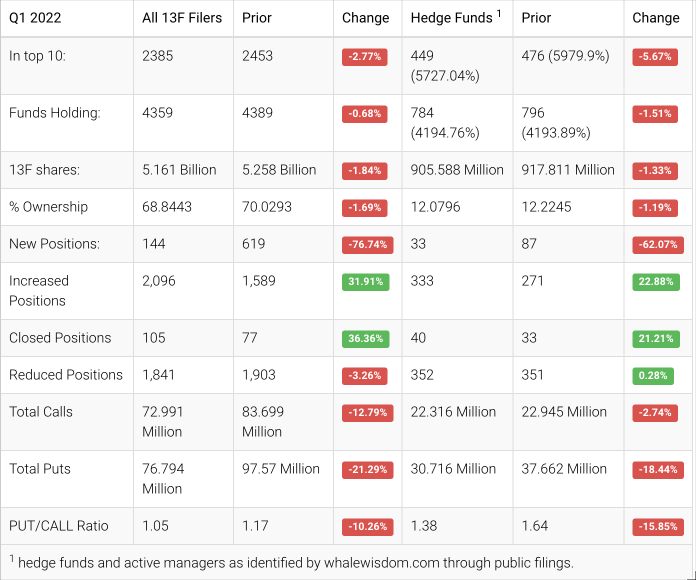The image size is (696, 580).
Task: Click the -15.85% PUT/CALL change badge
Action: coord(656,527)
